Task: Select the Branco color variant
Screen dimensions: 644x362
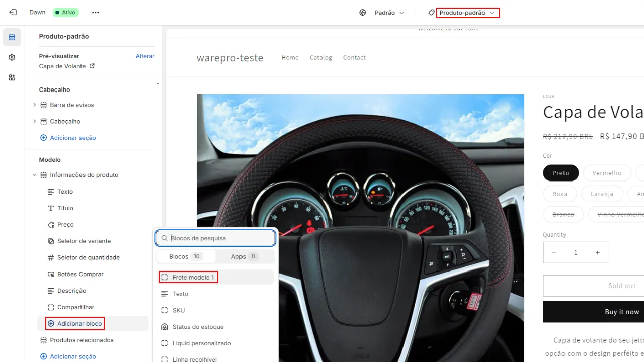Action: click(x=563, y=214)
